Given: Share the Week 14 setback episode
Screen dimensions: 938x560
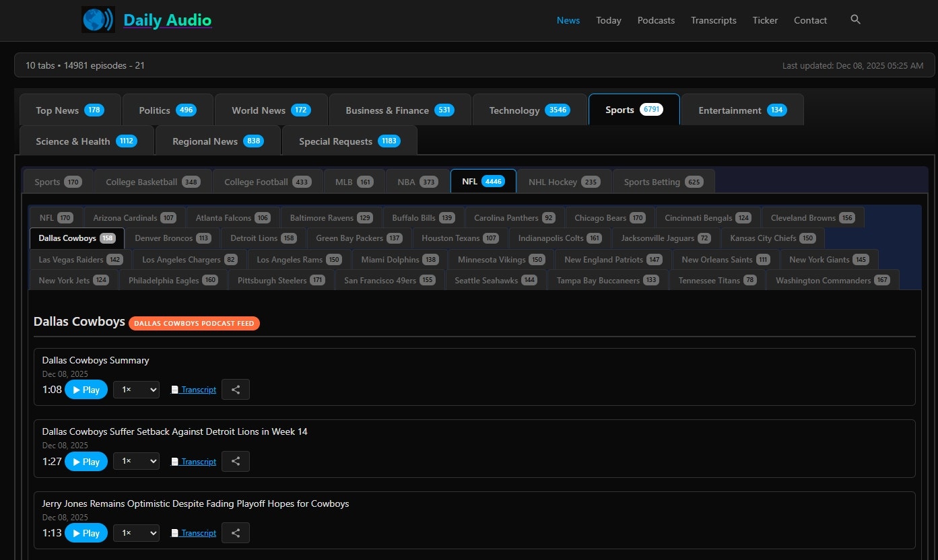Looking at the screenshot, I should click(x=235, y=461).
